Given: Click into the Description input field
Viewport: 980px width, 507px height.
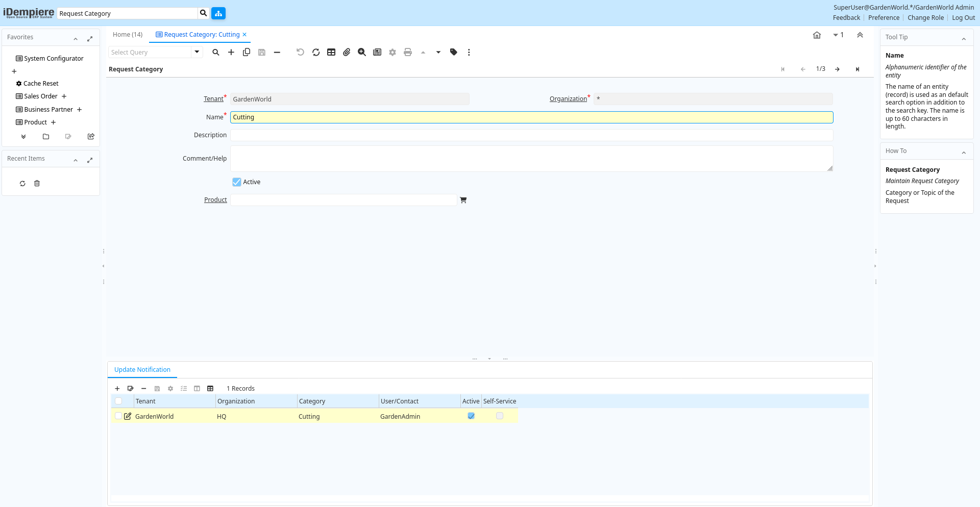Looking at the screenshot, I should click(531, 135).
